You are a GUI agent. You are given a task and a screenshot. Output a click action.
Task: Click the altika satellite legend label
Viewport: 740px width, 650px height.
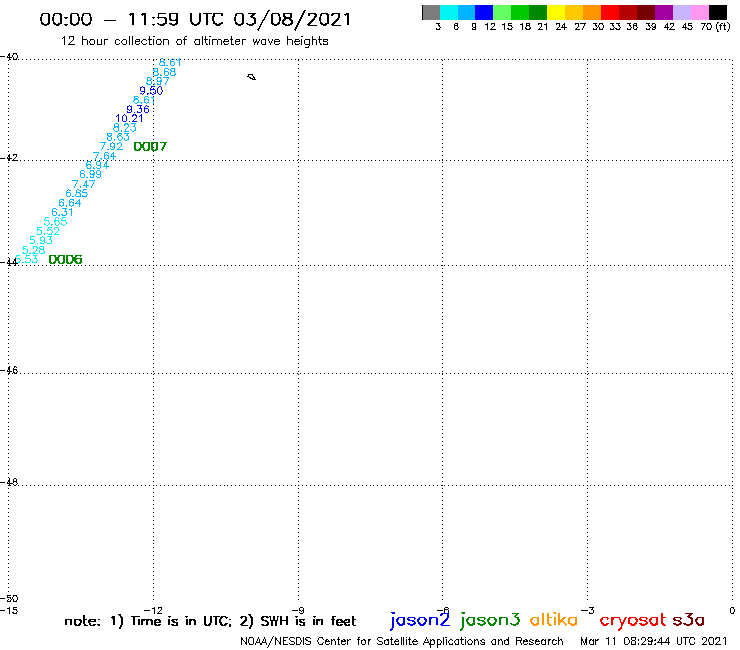554,620
